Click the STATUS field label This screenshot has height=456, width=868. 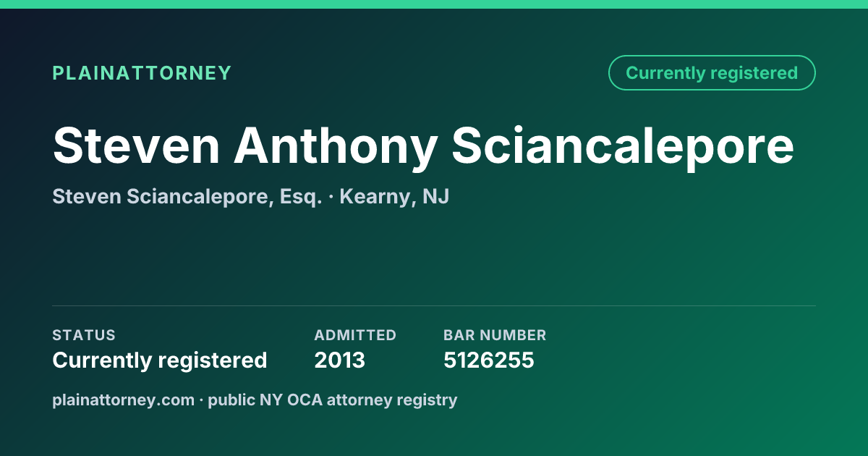[x=84, y=335]
